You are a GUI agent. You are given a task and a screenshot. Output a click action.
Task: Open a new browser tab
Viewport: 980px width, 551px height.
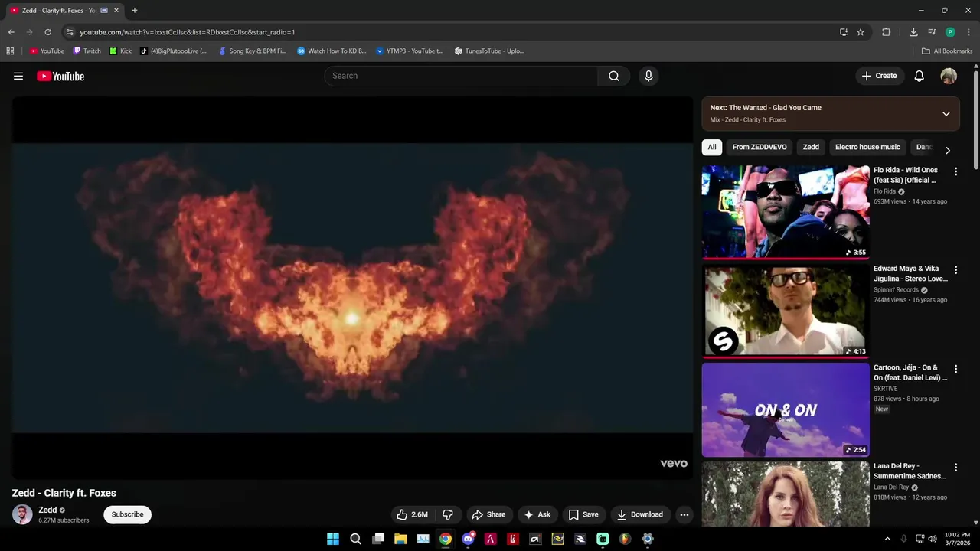[x=135, y=11]
